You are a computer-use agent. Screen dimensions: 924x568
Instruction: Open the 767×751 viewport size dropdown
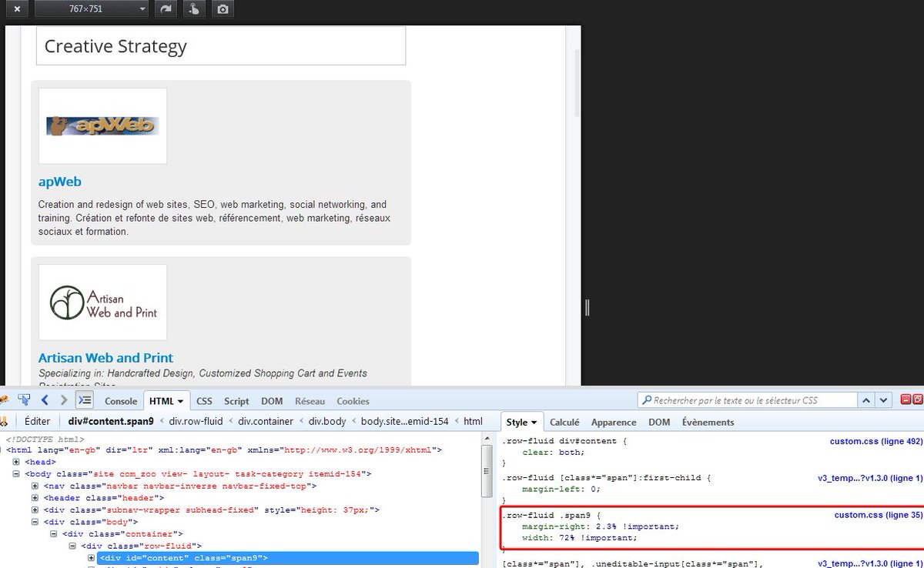(x=92, y=9)
